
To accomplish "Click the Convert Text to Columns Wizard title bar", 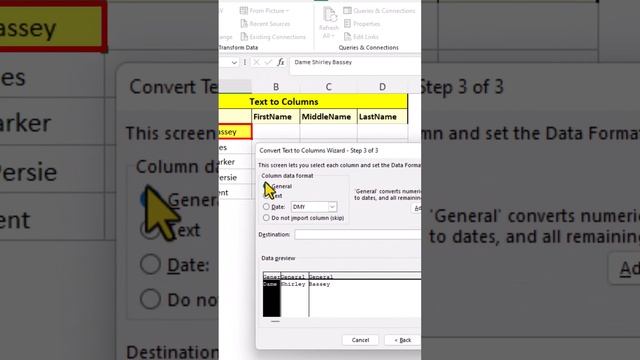I will 339,151.
